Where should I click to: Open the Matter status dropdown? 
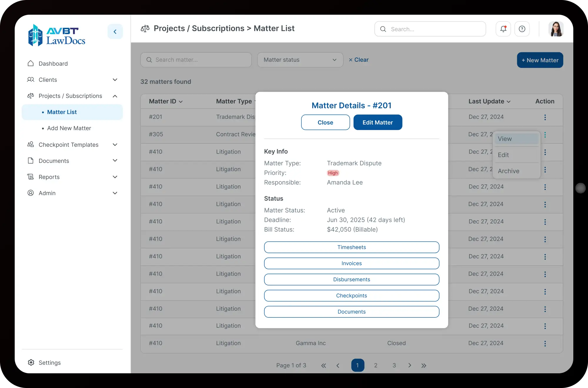tap(300, 60)
